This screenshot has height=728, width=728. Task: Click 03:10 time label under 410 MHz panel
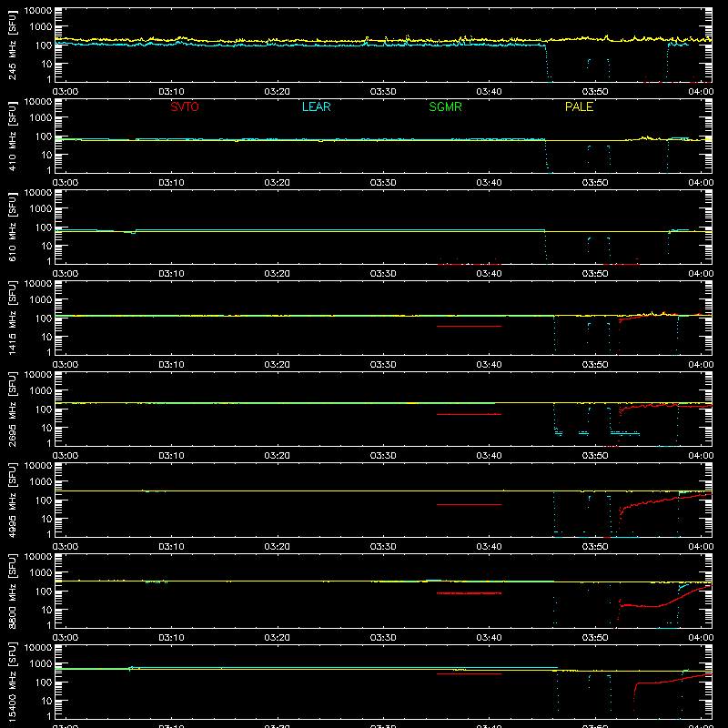point(171,183)
